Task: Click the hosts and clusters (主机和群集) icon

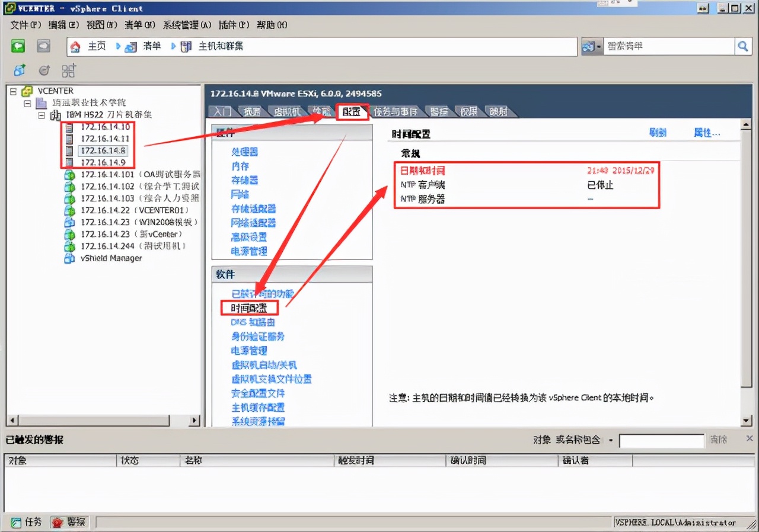Action: [x=185, y=46]
